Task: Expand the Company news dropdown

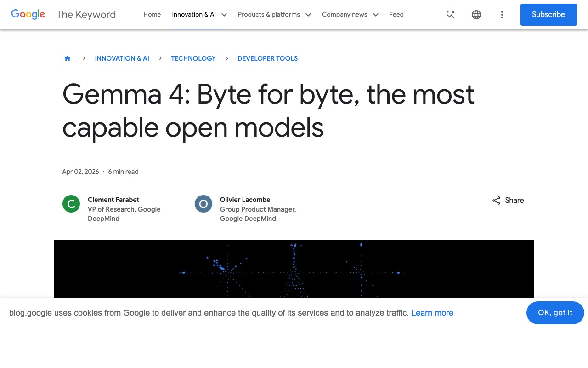Action: pos(350,14)
